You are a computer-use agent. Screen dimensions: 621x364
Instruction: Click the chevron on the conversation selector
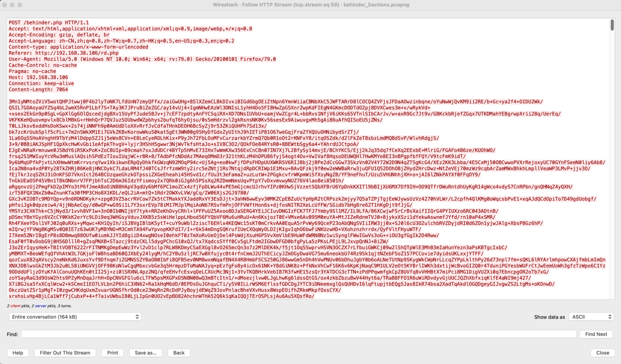136,317
